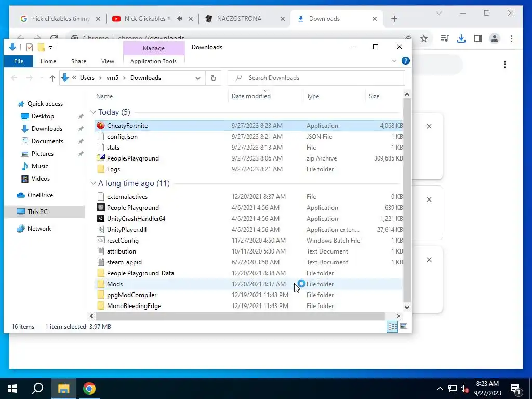Sort by Name column header
Screen dimensions: 532x399
pyautogui.click(x=104, y=96)
